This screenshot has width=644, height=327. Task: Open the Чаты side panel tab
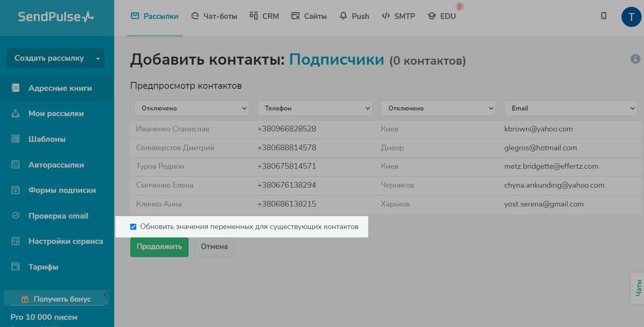[x=638, y=288]
